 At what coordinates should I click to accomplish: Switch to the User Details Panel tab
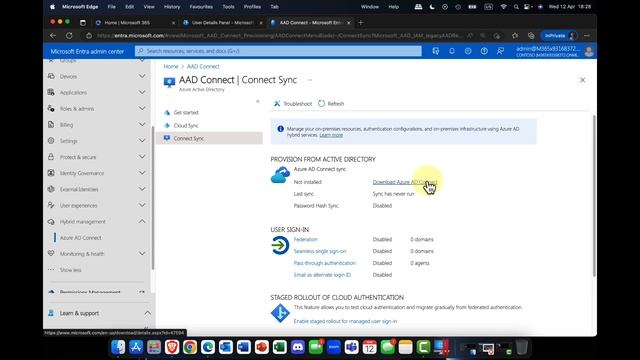point(223,23)
